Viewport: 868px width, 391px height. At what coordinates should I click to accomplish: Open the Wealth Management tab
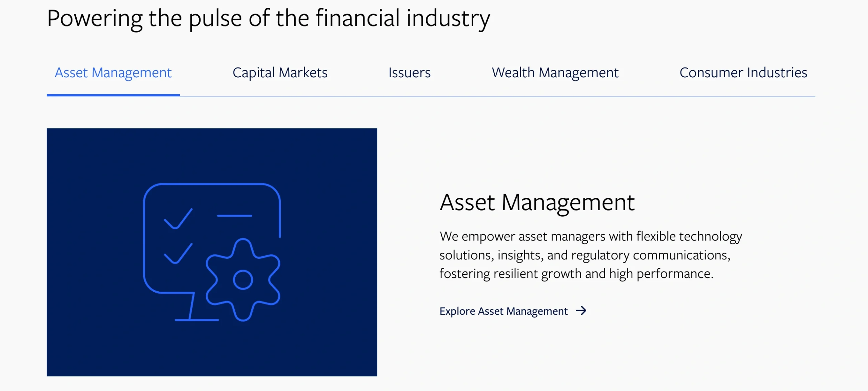[x=555, y=73]
